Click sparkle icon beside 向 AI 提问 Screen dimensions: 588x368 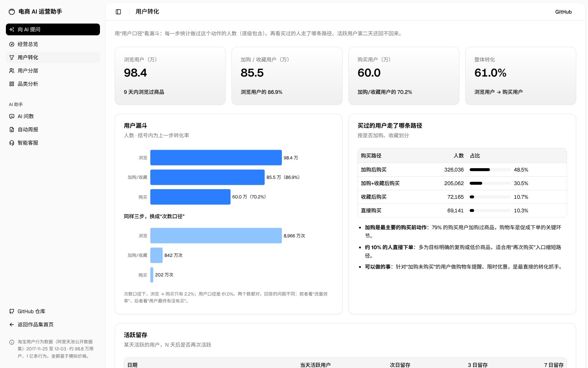pyautogui.click(x=12, y=29)
